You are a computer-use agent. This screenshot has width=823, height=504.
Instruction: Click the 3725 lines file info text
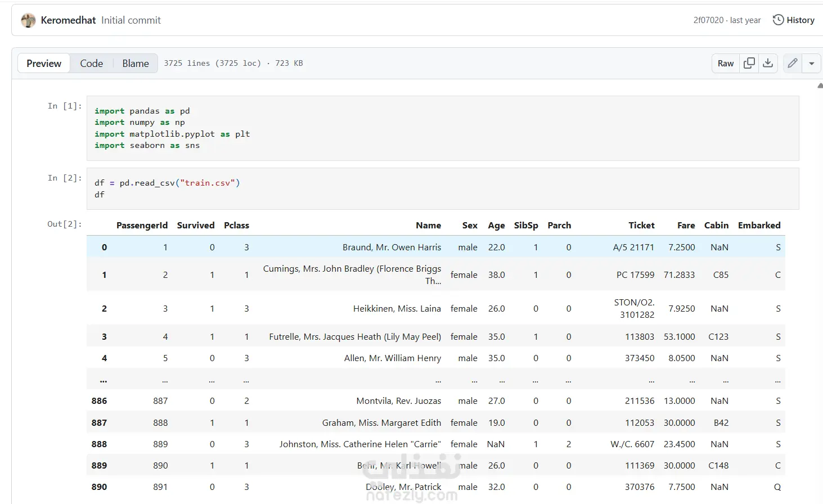(233, 63)
